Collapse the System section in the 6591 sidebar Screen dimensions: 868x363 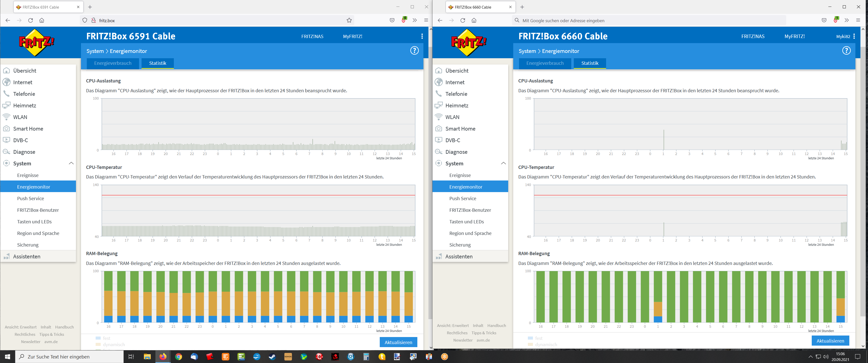click(x=71, y=163)
